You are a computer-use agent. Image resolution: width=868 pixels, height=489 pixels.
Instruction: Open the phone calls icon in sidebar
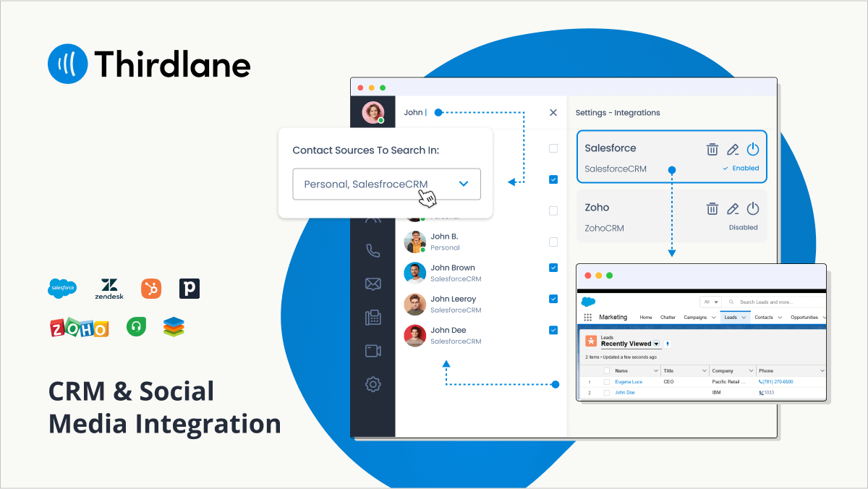tap(373, 251)
